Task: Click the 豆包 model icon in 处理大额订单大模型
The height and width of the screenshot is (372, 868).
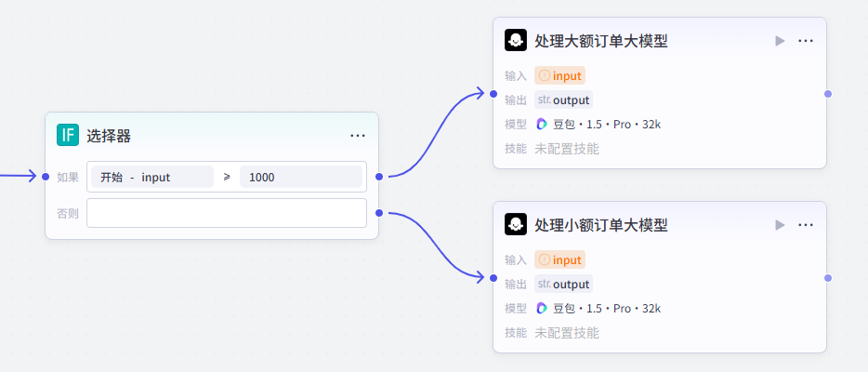Action: click(x=543, y=125)
